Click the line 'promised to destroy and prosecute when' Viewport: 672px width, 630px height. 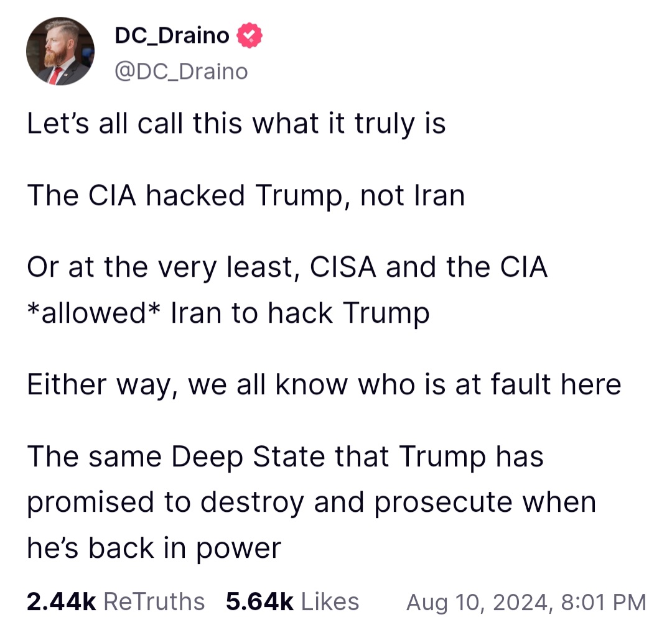tap(312, 503)
